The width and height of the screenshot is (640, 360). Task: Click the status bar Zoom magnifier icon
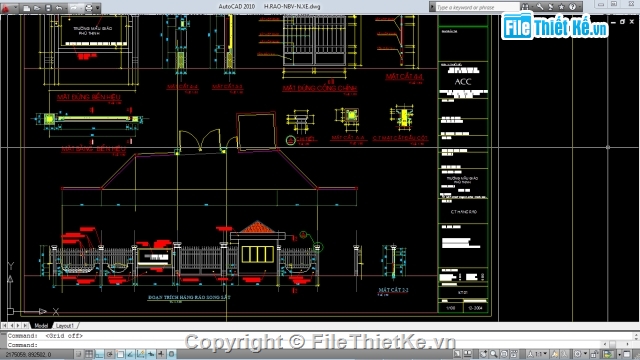click(493, 354)
